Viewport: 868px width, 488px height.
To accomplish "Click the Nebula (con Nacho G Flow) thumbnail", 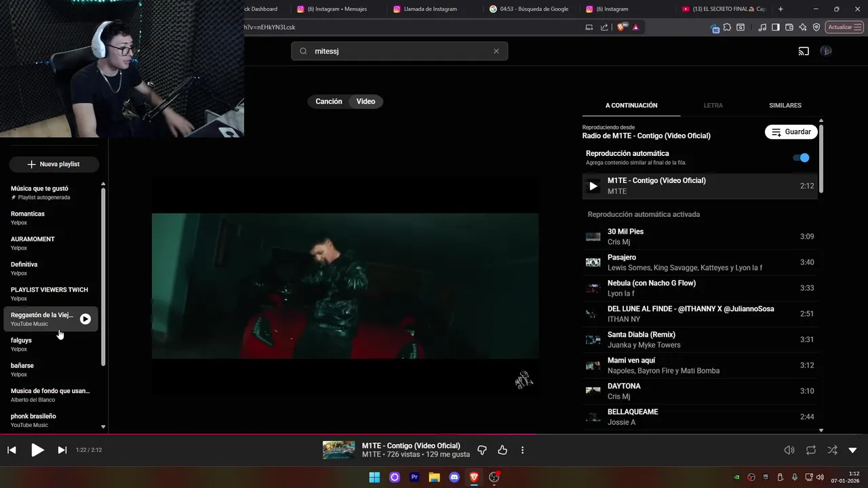I will pyautogui.click(x=593, y=288).
